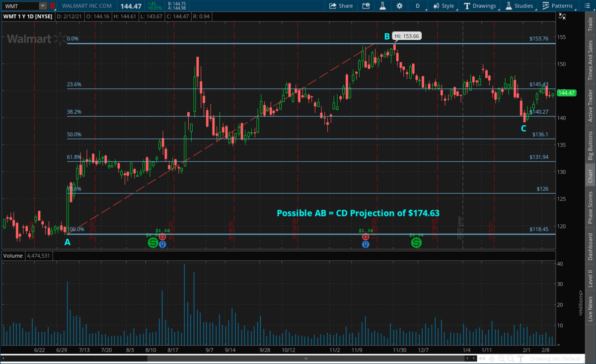Image resolution: width=596 pixels, height=364 pixels.
Task: Click the news and events camera icon
Action: click(367, 6)
